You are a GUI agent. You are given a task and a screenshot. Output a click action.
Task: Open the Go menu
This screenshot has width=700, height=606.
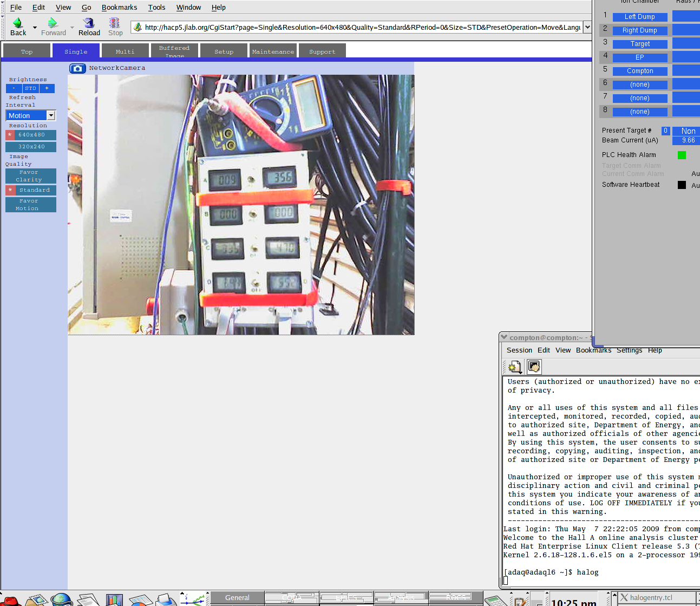tap(86, 8)
